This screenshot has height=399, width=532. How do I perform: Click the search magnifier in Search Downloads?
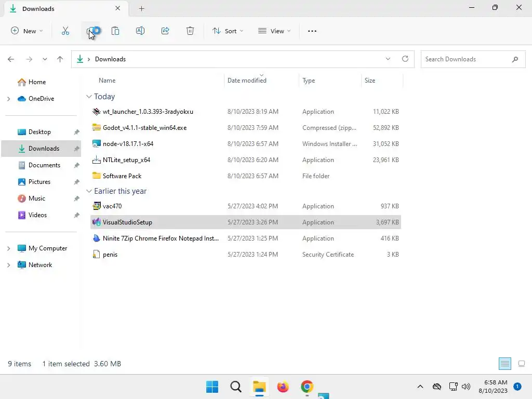pos(515,59)
